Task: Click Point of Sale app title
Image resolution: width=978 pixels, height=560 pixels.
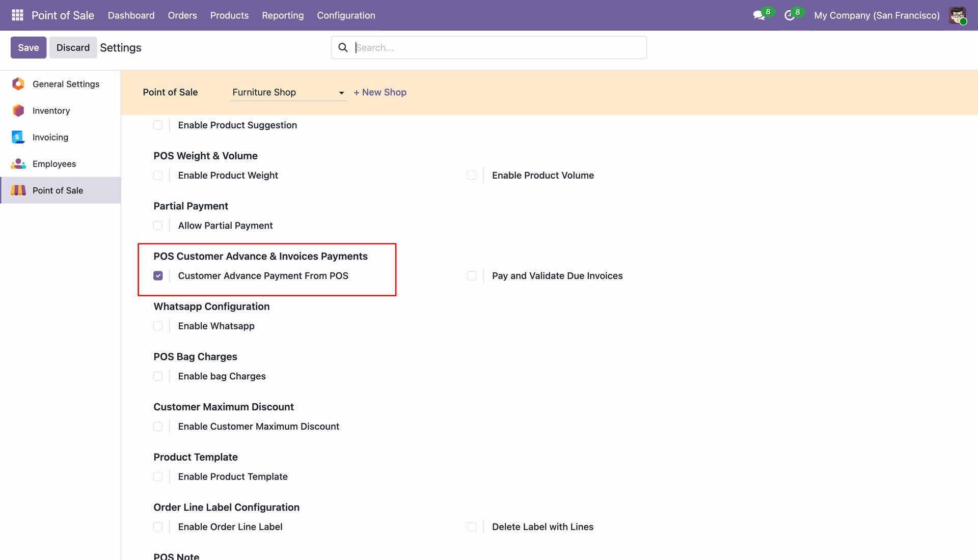Action: pos(63,15)
